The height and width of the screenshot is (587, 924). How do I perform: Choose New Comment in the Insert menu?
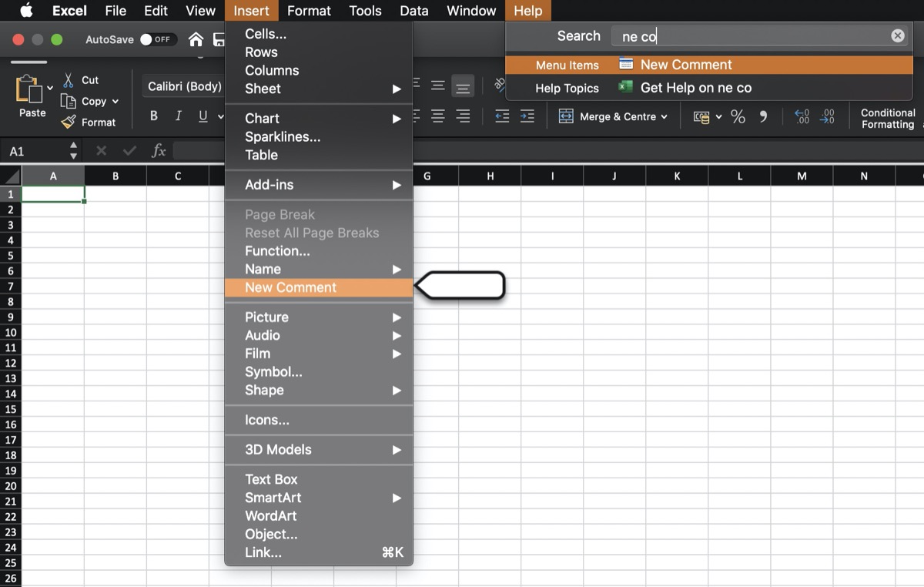point(319,287)
